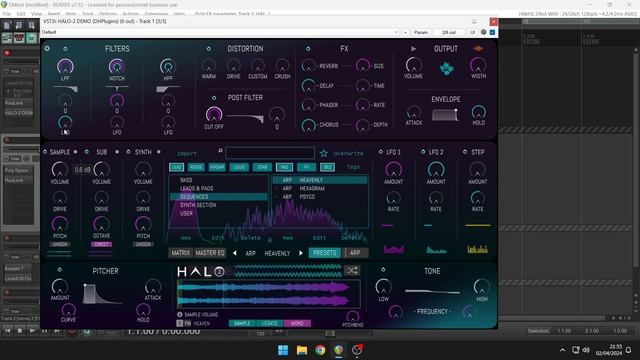Open File Explorer from taskbar
This screenshot has width=640, height=360.
[x=302, y=350]
